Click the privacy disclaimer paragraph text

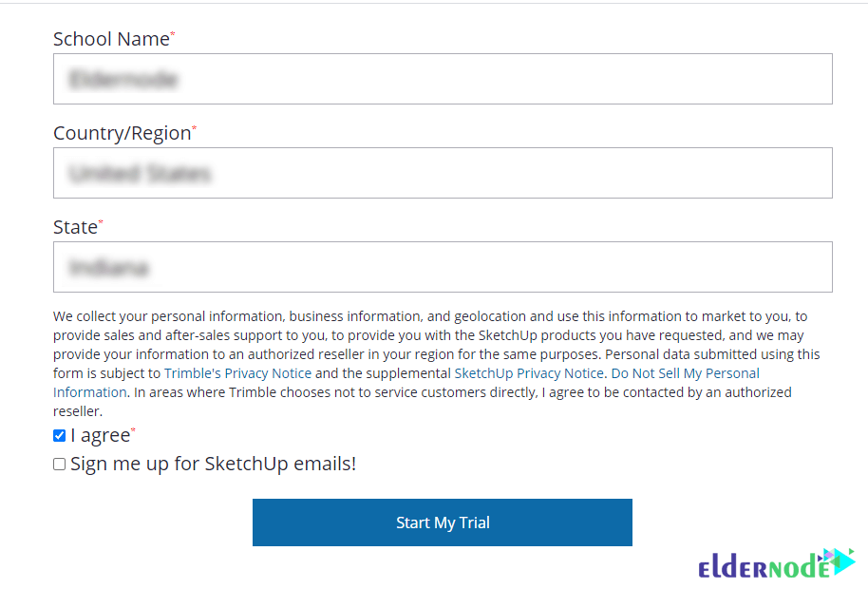pos(436,364)
